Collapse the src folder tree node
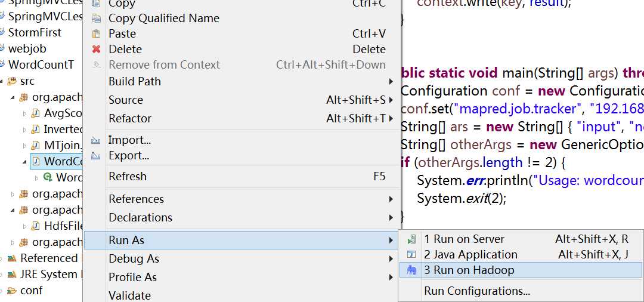 [1, 82]
